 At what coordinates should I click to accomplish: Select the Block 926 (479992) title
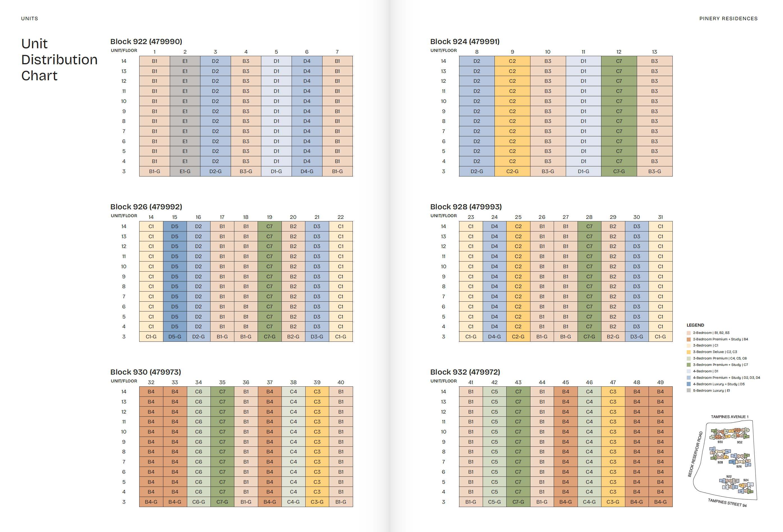click(x=146, y=207)
